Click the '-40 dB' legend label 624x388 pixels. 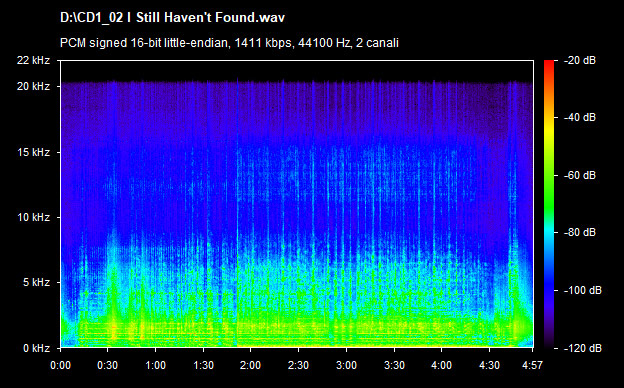pyautogui.click(x=580, y=117)
